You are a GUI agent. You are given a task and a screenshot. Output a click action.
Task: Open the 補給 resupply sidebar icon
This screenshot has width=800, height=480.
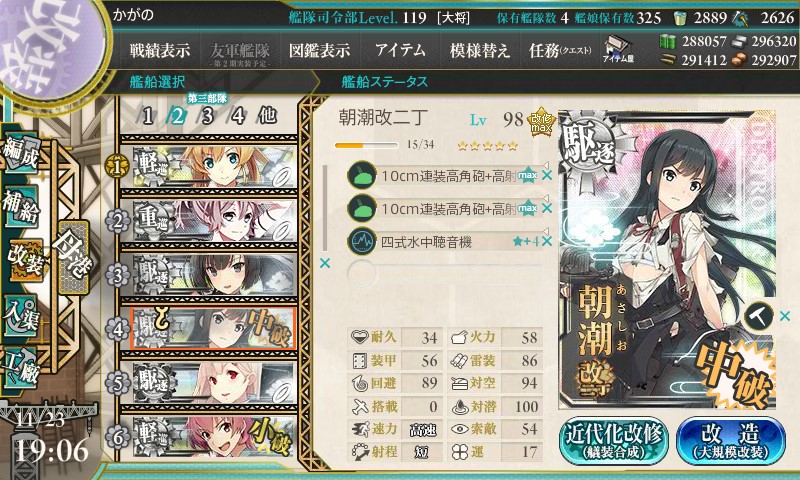point(21,206)
